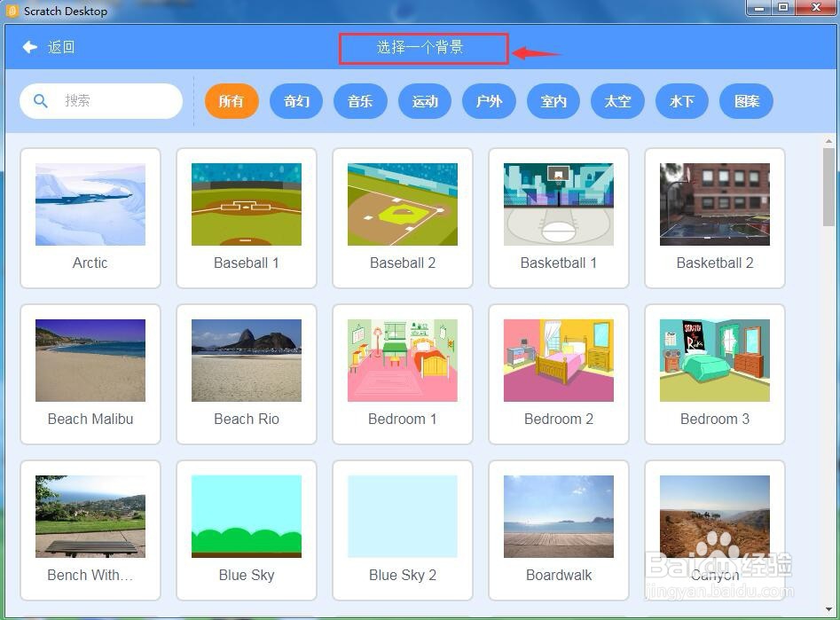Pick the Canyon backdrop
This screenshot has width=840, height=620.
tap(715, 530)
